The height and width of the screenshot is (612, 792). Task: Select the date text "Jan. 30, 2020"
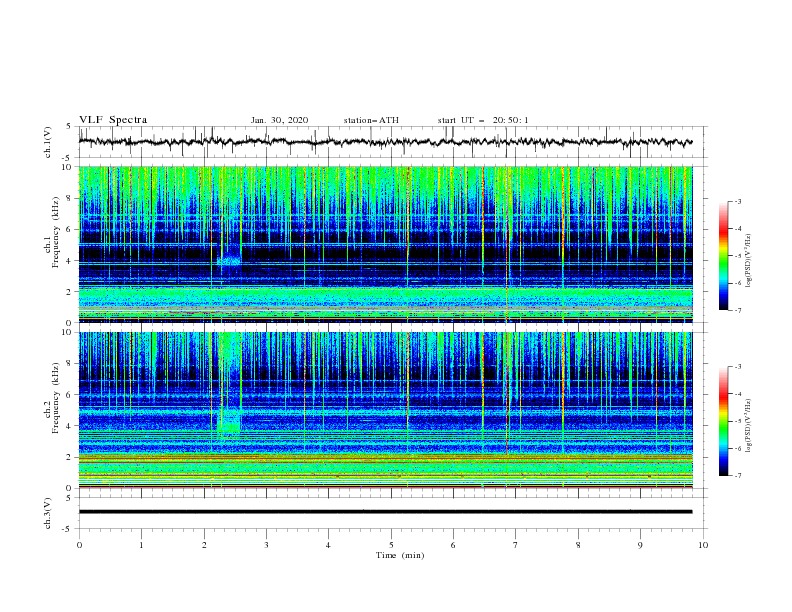tap(279, 120)
